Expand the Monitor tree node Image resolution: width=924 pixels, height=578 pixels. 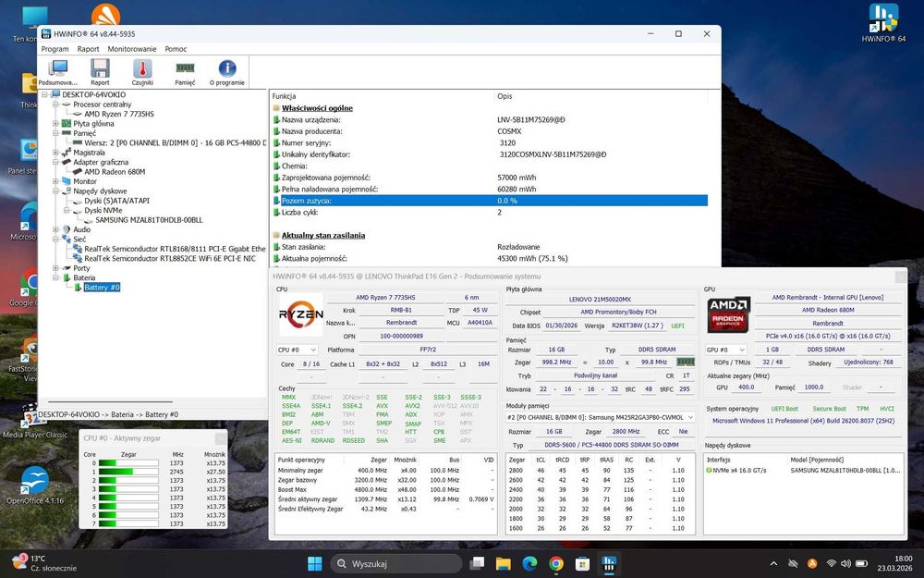(56, 181)
